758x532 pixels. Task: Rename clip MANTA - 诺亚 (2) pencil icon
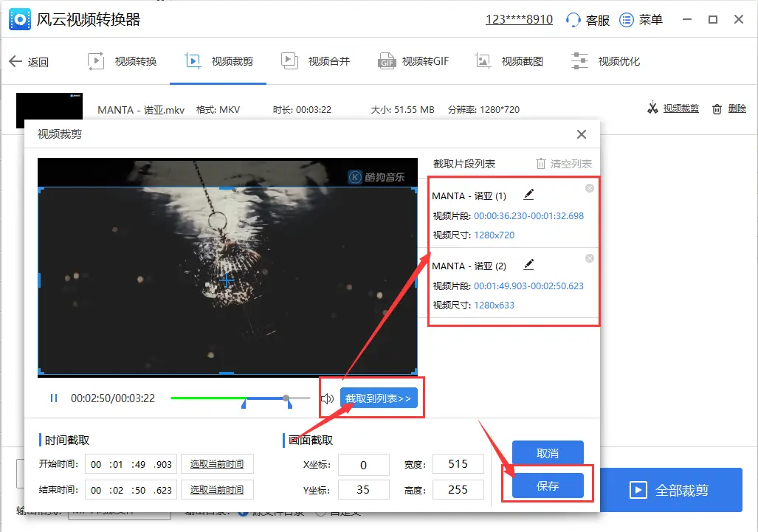[x=529, y=264]
